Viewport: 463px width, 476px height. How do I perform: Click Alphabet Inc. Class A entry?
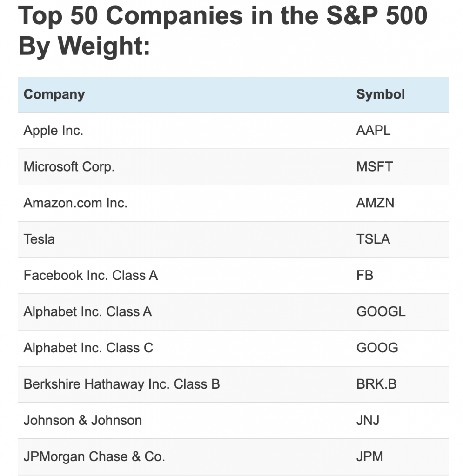tap(87, 312)
